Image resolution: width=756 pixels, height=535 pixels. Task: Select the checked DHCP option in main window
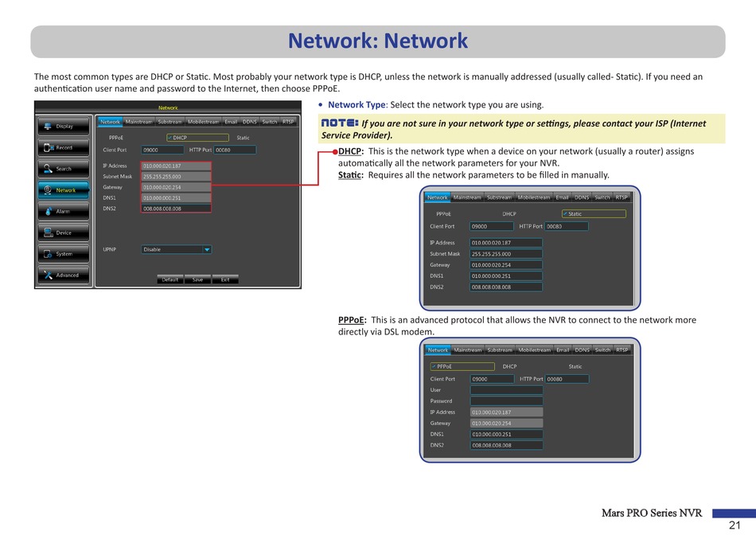point(197,138)
